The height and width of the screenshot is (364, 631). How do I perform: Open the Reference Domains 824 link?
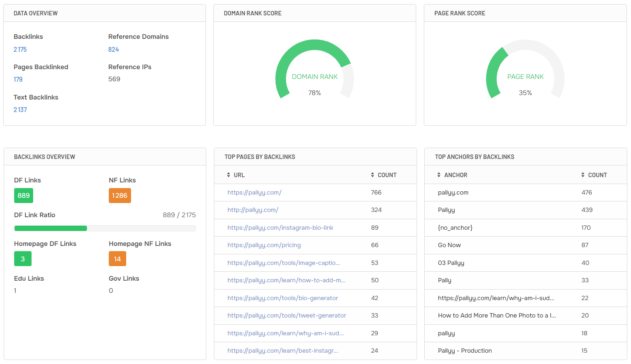[x=114, y=49]
